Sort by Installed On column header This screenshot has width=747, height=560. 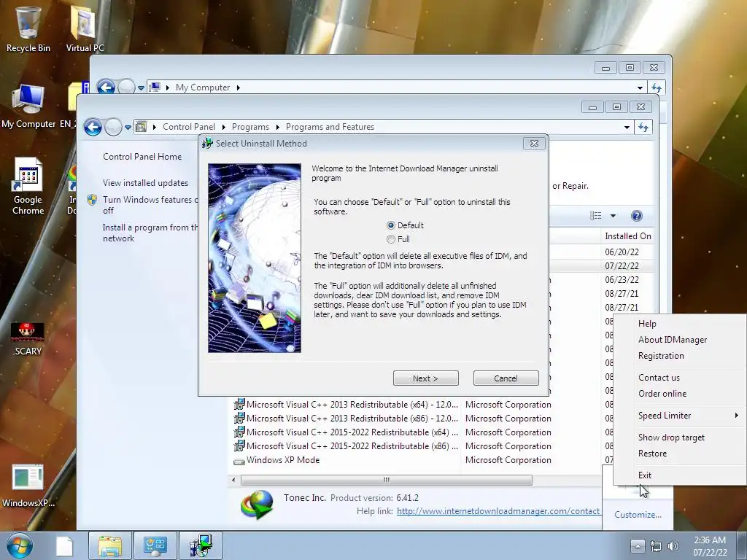pos(627,236)
